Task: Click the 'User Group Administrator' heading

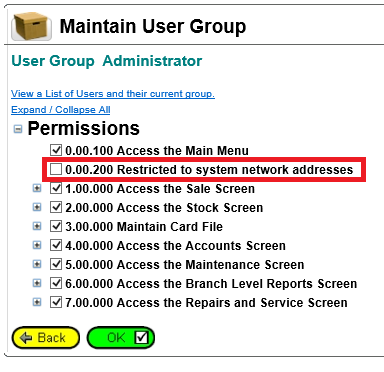Action: [107, 61]
